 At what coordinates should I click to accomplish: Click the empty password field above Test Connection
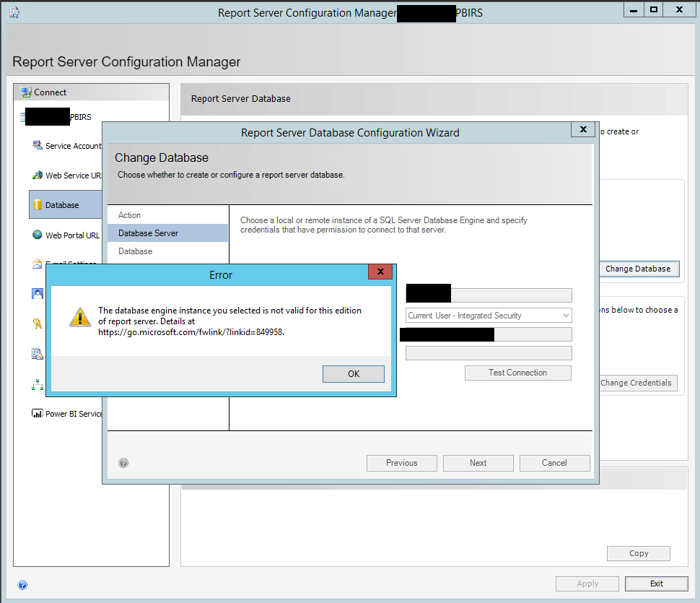pyautogui.click(x=489, y=353)
